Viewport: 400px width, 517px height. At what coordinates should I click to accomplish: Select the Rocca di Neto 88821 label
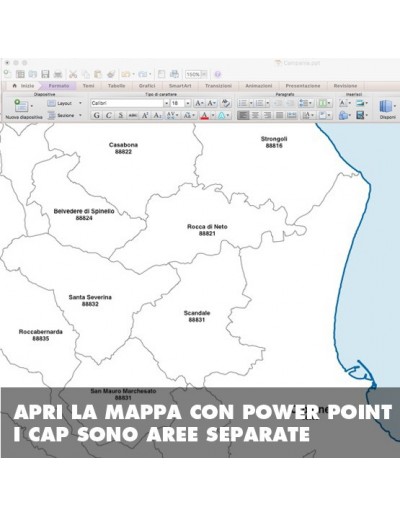[x=207, y=230]
